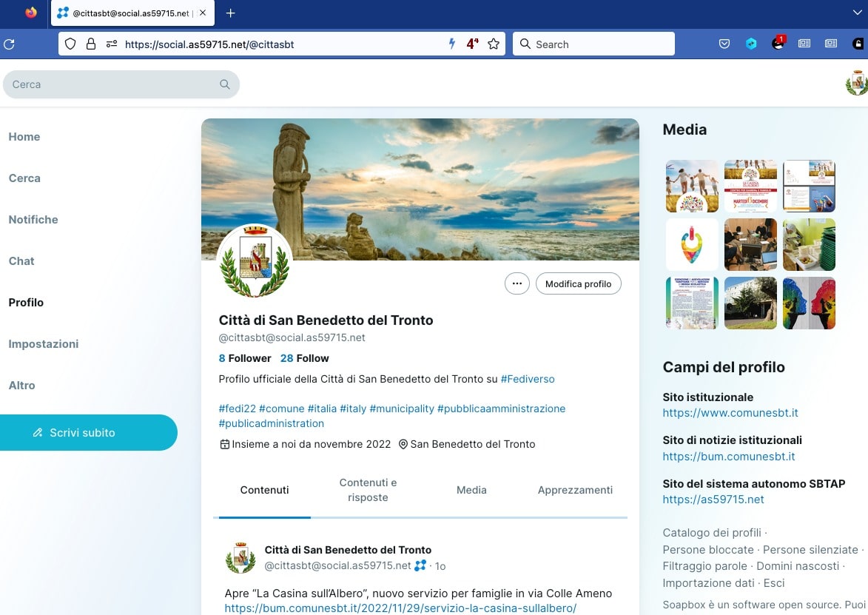The height and width of the screenshot is (615, 868).
Task: Open the https://www.comunesbt.it link
Action: (730, 413)
